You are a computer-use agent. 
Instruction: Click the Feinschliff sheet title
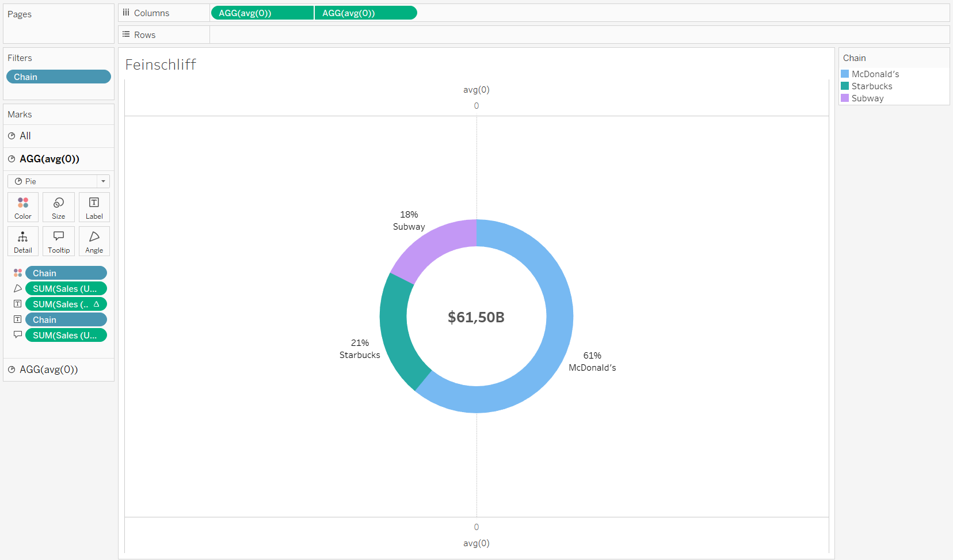pyautogui.click(x=161, y=64)
